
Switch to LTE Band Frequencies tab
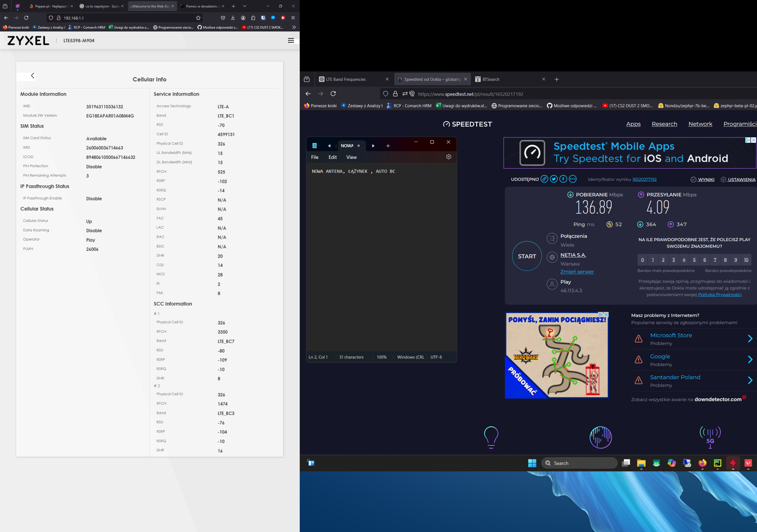[x=353, y=79]
